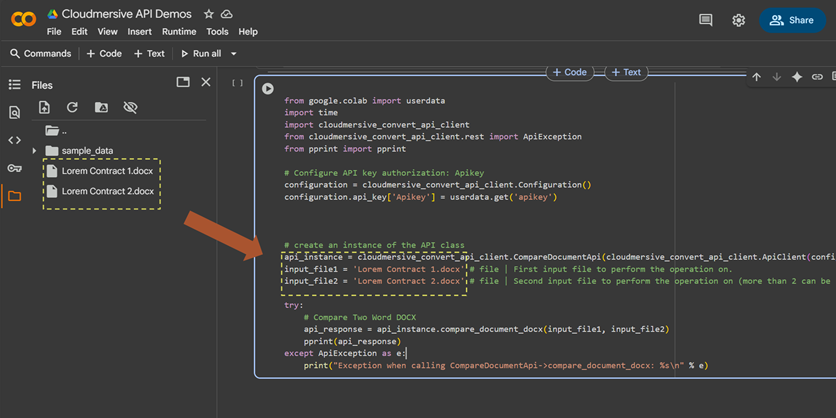Click Run all
The width and height of the screenshot is (836, 418).
(x=201, y=53)
